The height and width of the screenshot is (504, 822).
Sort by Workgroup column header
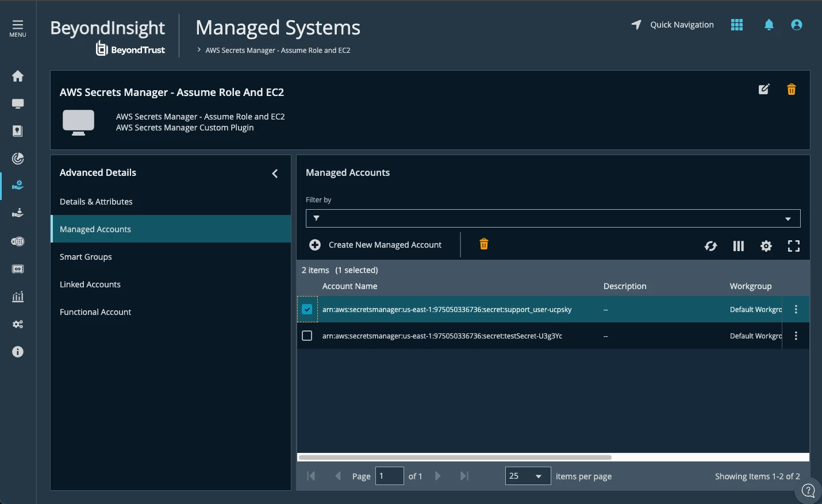click(x=751, y=286)
